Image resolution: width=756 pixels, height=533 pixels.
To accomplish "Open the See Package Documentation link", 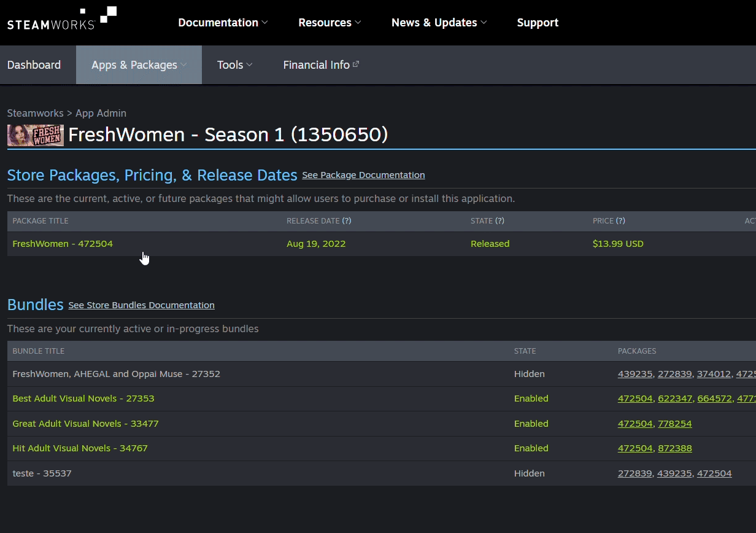I will coord(363,175).
